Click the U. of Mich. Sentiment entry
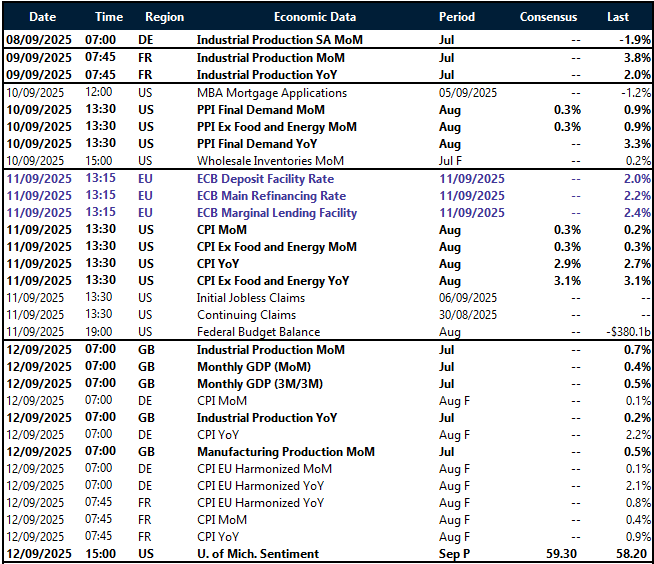This screenshot has width=654, height=564. (257, 554)
